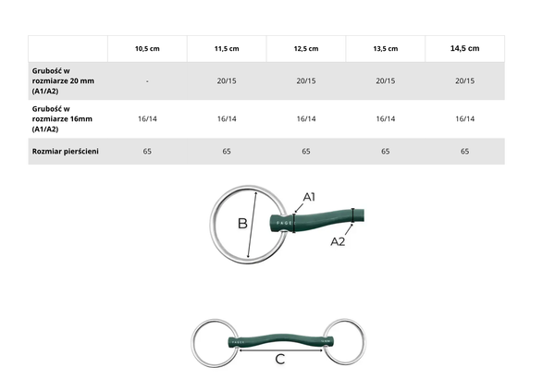Click the A2 label in the diagram
Viewport: 555px width, 392px height.
pyautogui.click(x=340, y=242)
